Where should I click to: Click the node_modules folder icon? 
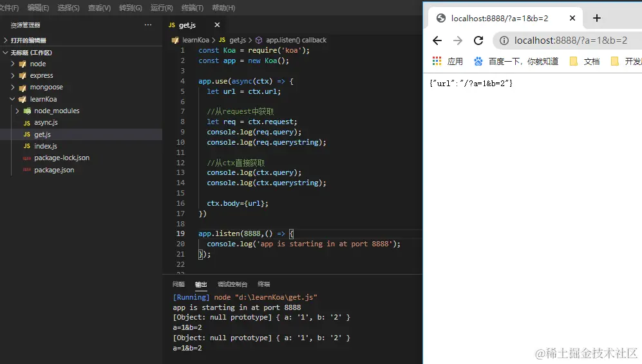[27, 111]
